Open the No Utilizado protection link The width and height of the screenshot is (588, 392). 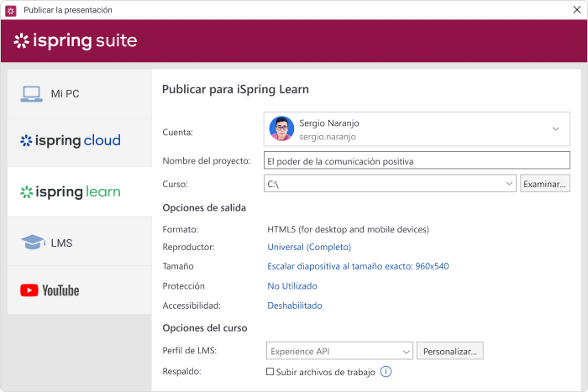point(292,286)
